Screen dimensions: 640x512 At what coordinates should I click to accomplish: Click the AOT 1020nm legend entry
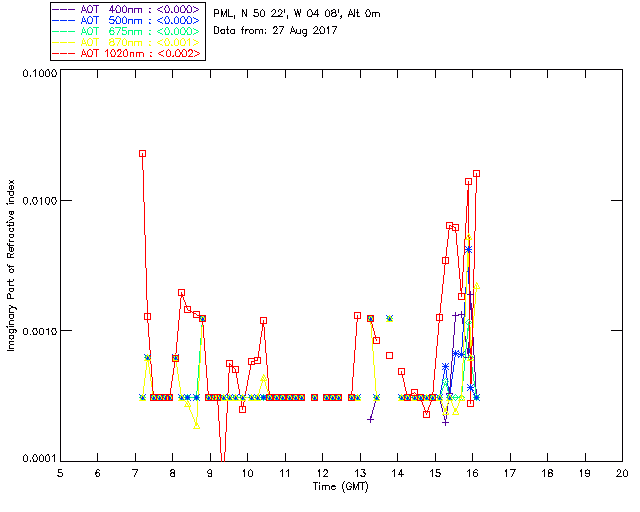pos(126,53)
